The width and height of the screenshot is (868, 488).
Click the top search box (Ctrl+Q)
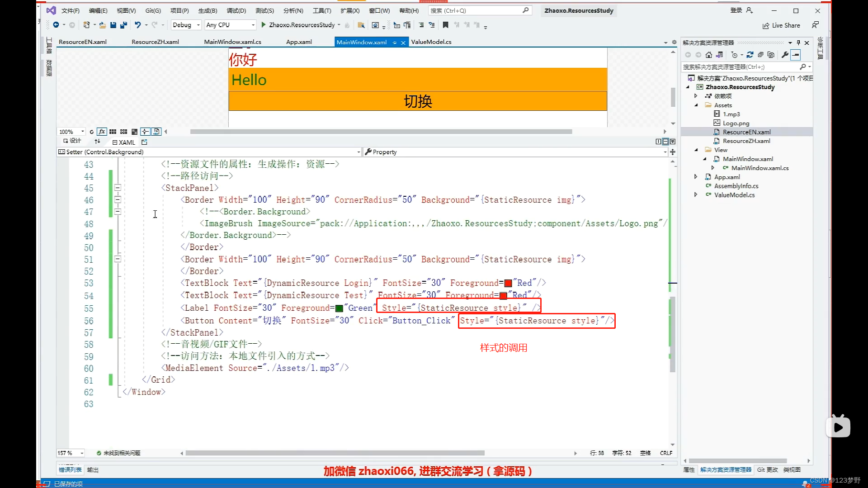tap(480, 10)
